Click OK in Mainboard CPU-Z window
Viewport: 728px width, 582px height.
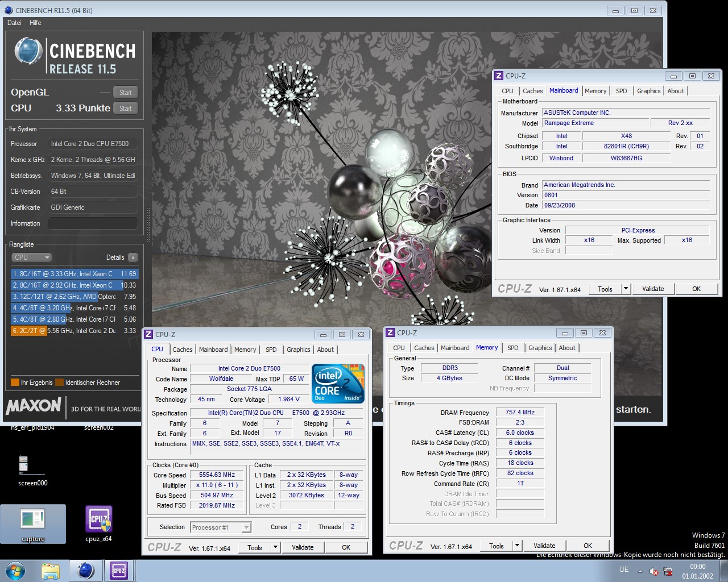coord(697,289)
